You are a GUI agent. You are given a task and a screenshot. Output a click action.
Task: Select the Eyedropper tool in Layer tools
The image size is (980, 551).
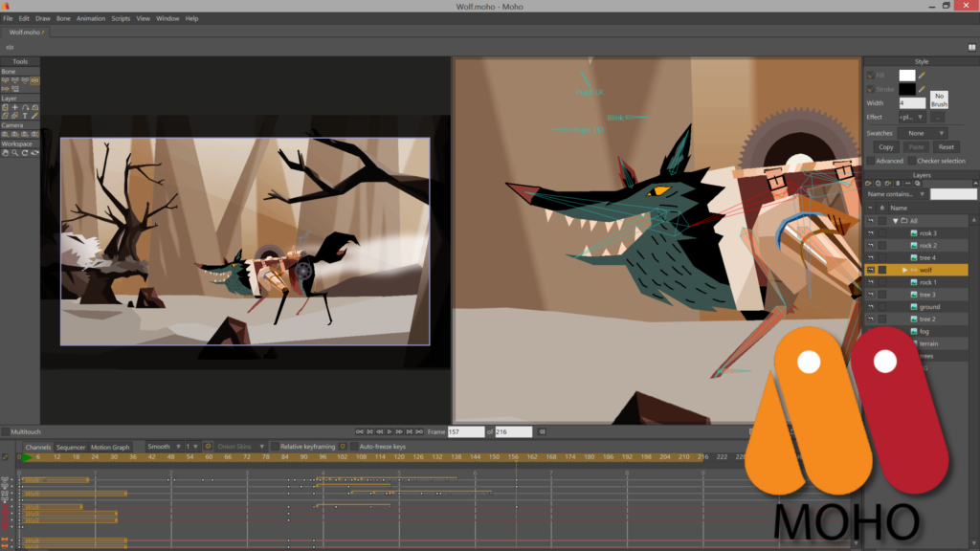[35, 116]
